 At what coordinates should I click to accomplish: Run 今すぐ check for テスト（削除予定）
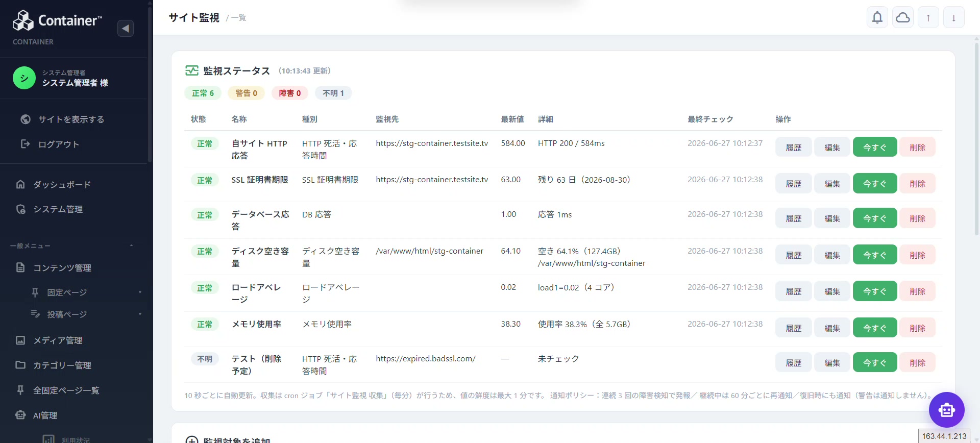coord(875,362)
